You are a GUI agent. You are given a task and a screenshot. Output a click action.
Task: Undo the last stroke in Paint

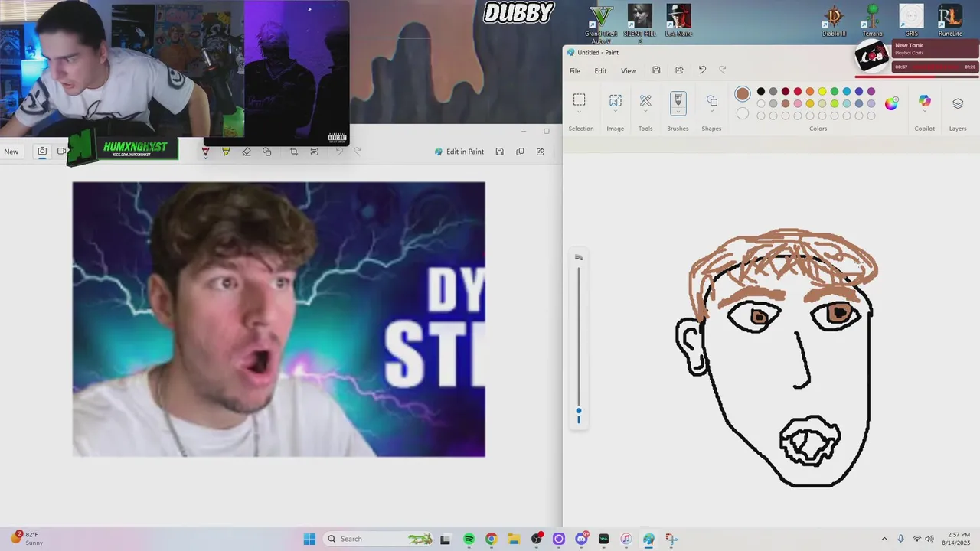click(x=702, y=70)
